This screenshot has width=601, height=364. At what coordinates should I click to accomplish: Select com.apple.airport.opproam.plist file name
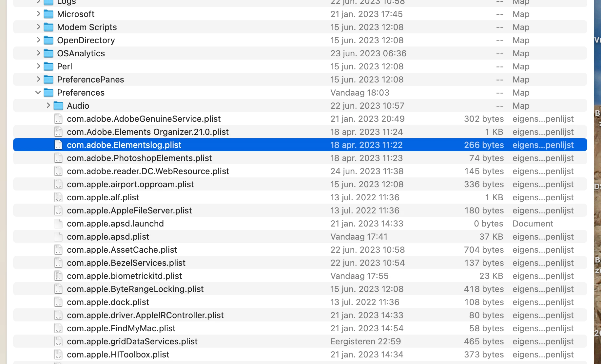pyautogui.click(x=130, y=184)
